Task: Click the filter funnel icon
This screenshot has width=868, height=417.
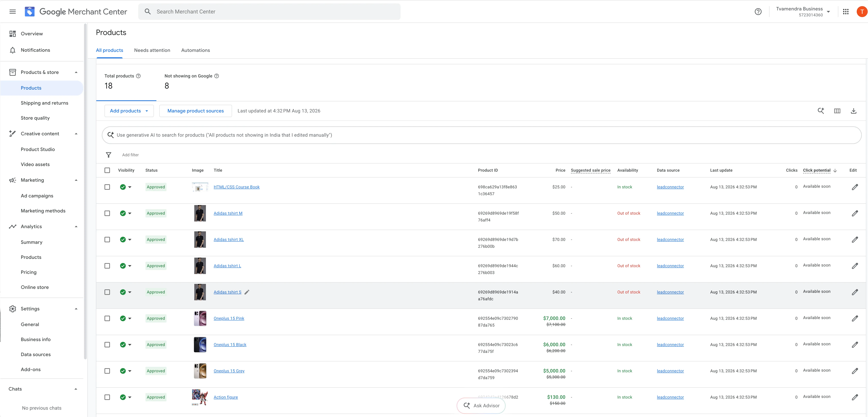Action: pos(109,155)
